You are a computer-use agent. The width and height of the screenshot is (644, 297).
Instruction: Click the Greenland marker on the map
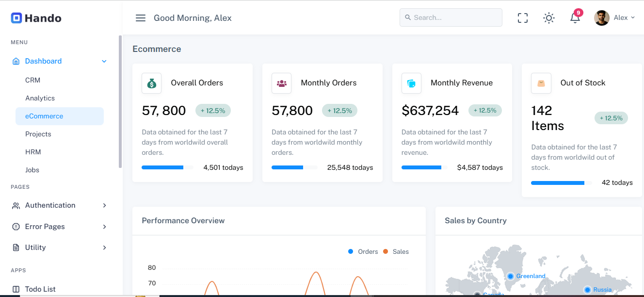pyautogui.click(x=510, y=276)
